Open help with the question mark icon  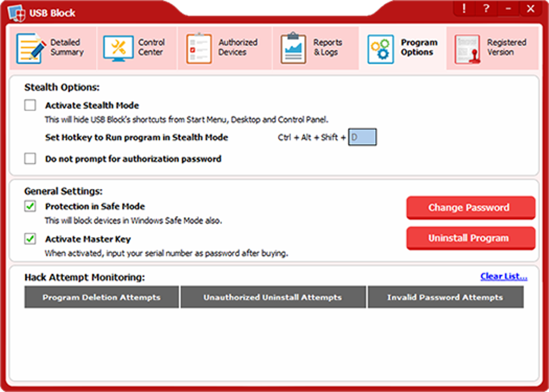(x=486, y=9)
